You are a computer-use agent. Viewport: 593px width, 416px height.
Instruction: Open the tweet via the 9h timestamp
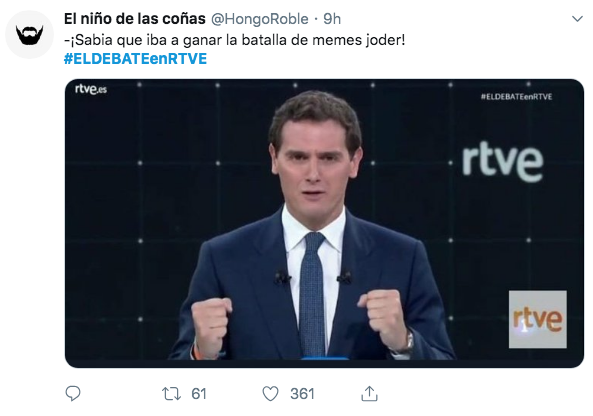(x=332, y=19)
